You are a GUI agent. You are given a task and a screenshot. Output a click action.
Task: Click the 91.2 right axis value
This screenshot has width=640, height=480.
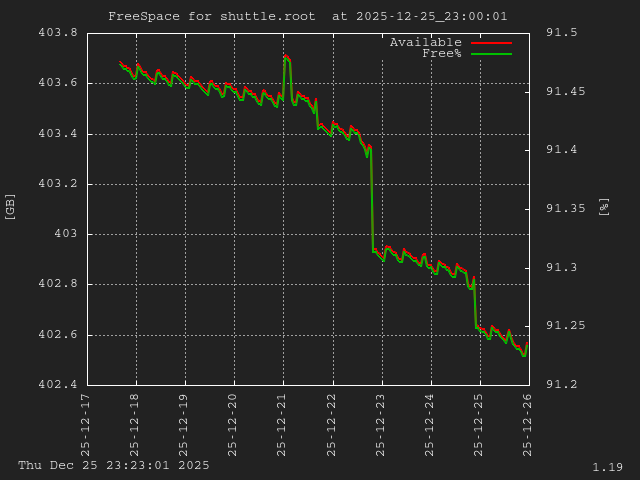561,385
